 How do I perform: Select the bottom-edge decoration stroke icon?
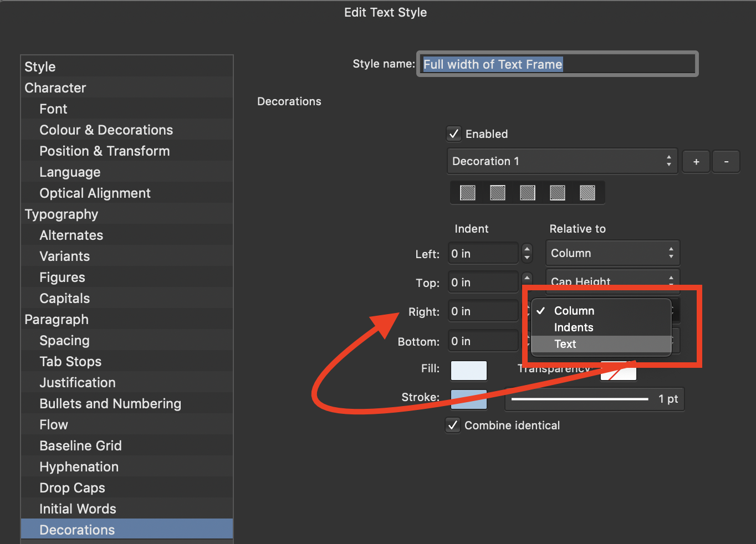558,192
